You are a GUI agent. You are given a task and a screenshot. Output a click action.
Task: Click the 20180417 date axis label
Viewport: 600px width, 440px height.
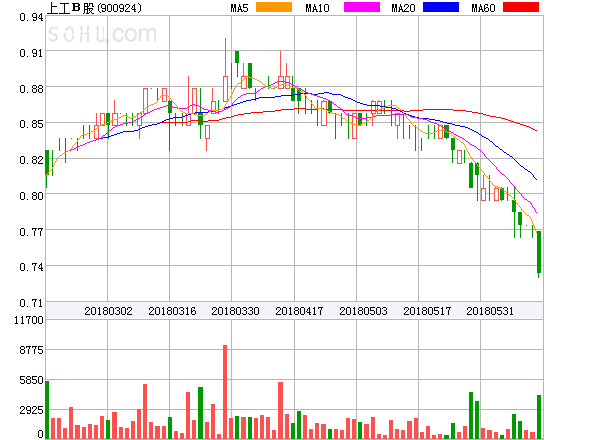[x=299, y=311]
